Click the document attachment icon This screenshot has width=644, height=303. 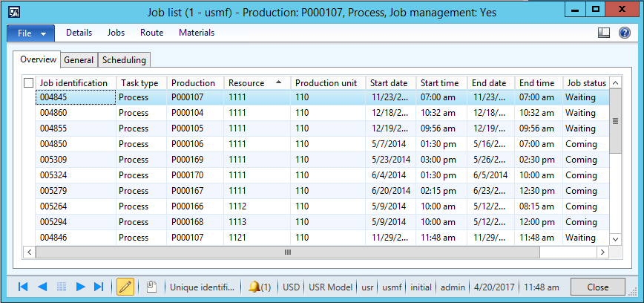pyautogui.click(x=151, y=287)
